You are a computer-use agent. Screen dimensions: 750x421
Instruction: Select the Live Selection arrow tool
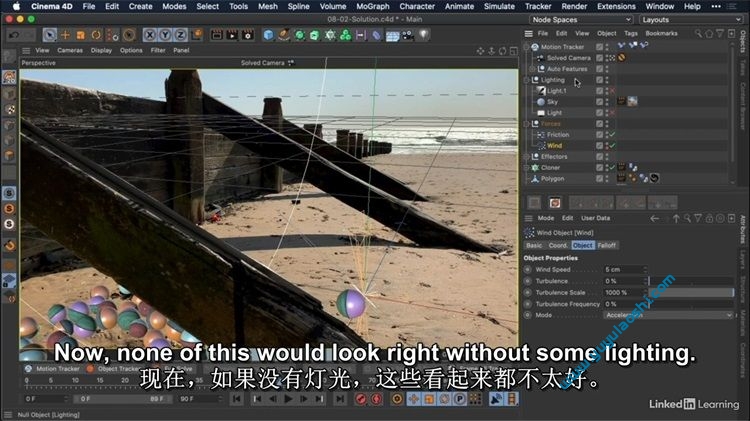tap(49, 35)
